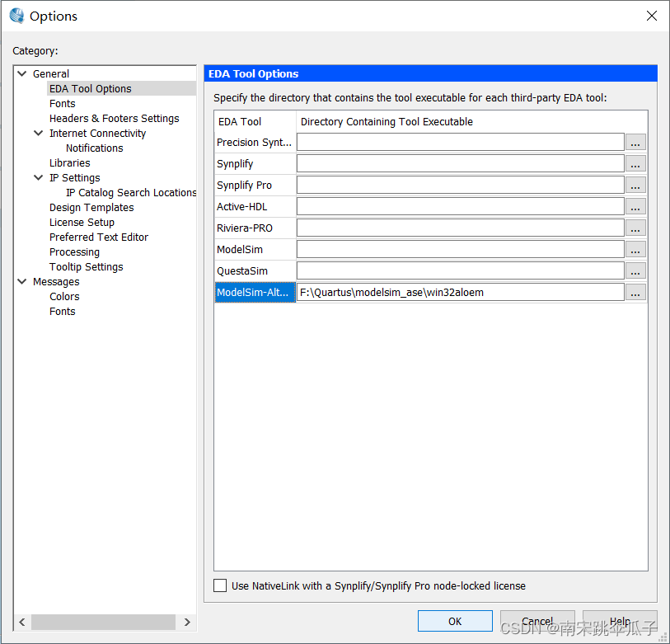
Task: Browse for Active-HDL directory
Action: pos(635,206)
